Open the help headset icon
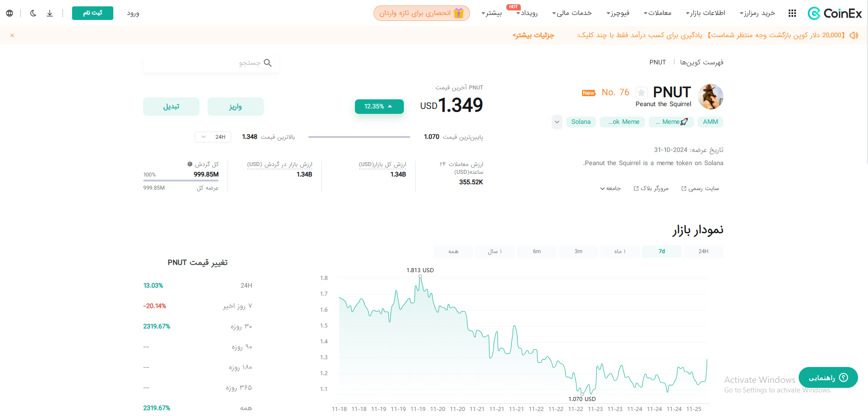This screenshot has width=868, height=416. point(844,377)
